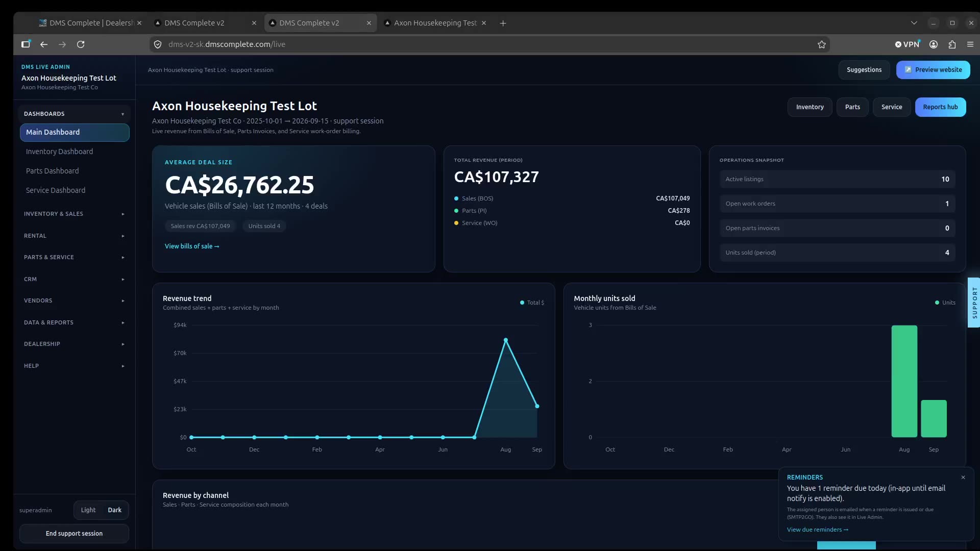Click the browser account profile icon
Viewport: 980px width, 551px height.
pos(934,44)
